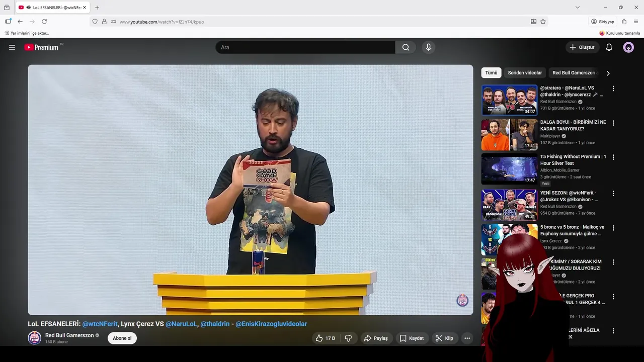The image size is (644, 362).
Task: List all tabs with dropdown arrow
Action: tap(577, 7)
